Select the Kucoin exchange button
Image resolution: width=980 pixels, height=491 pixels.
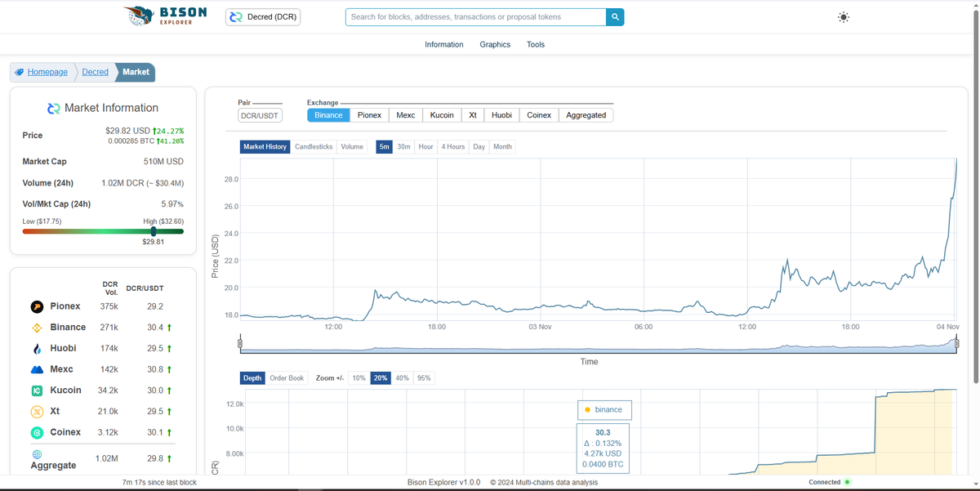(442, 115)
